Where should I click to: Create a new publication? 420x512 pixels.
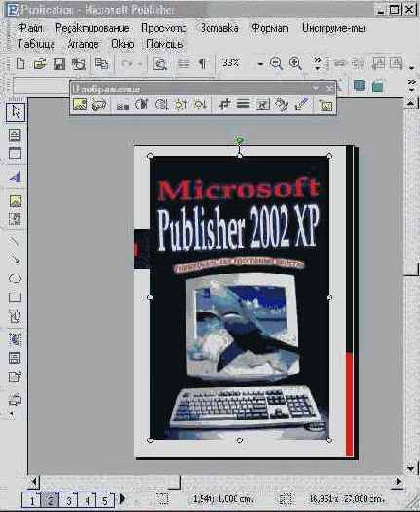[x=20, y=62]
